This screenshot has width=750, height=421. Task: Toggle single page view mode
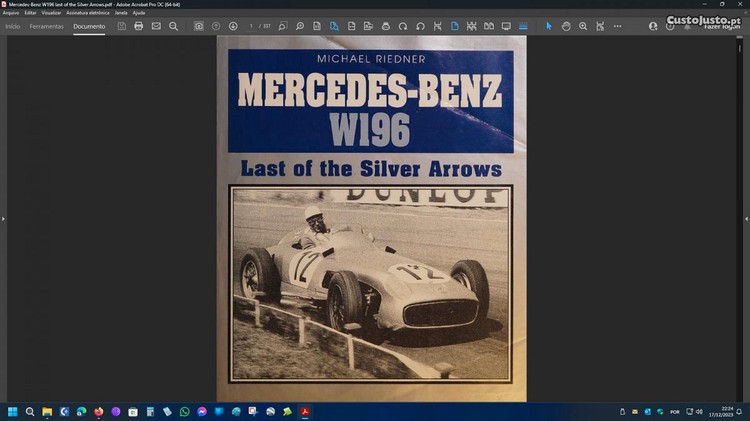coord(454,26)
